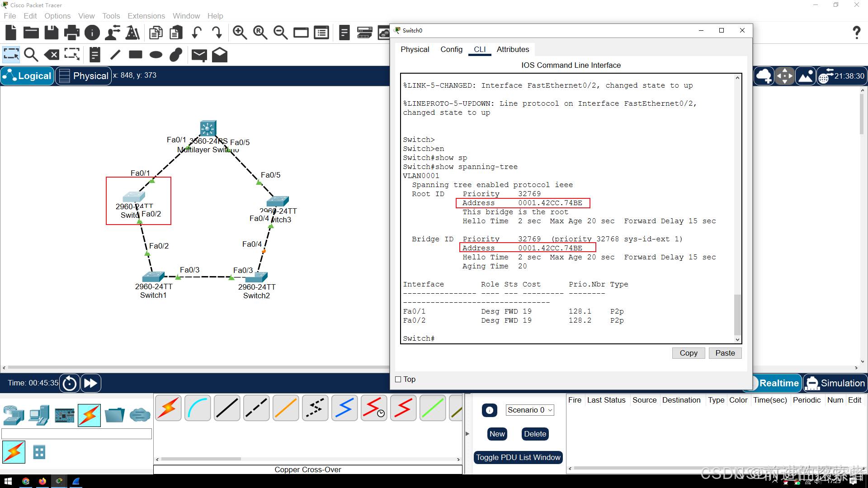Select Network Devices category icon

[14, 415]
